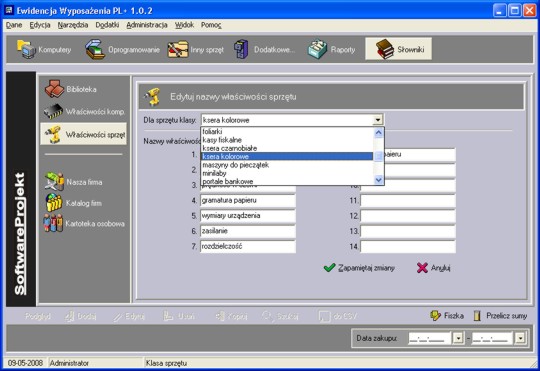This screenshot has height=371, width=540.
Task: Choose kasy fiskalne from the list
Action: (x=287, y=140)
